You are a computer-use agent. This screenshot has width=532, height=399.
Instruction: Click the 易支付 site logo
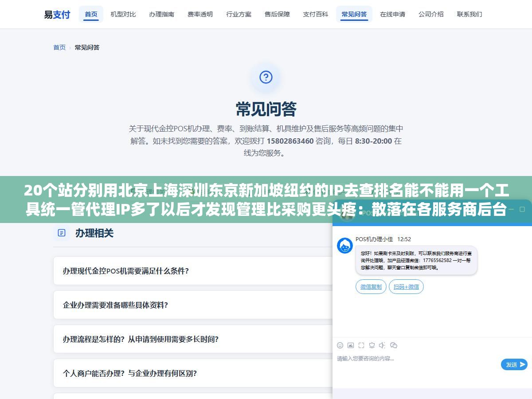pos(57,14)
